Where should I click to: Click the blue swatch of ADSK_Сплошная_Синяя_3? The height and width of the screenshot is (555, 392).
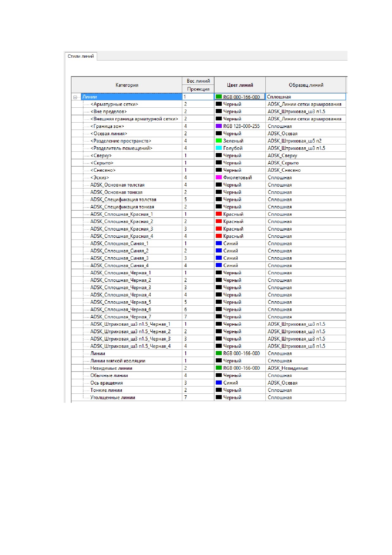point(219,258)
